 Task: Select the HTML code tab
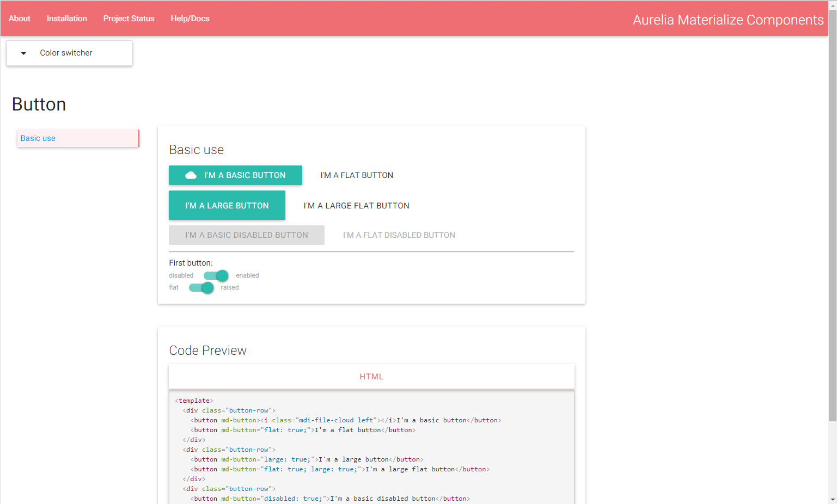click(371, 377)
